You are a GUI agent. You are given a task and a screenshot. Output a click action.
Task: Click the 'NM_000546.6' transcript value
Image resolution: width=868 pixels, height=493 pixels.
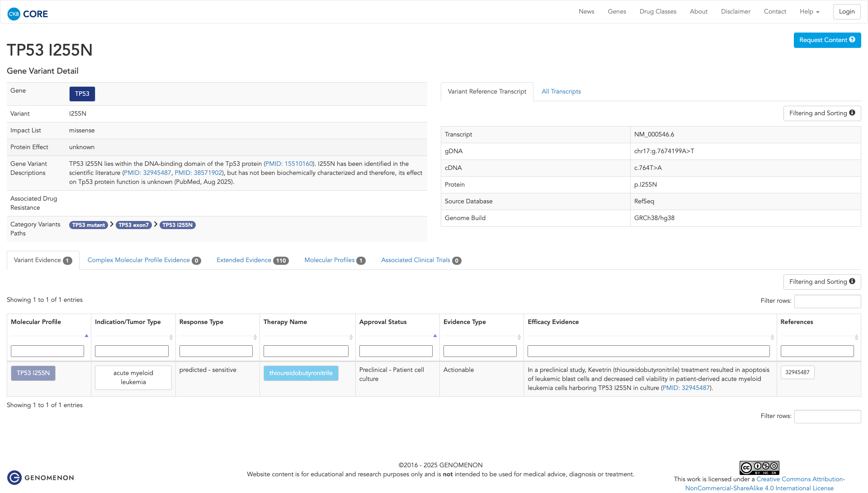coord(654,135)
